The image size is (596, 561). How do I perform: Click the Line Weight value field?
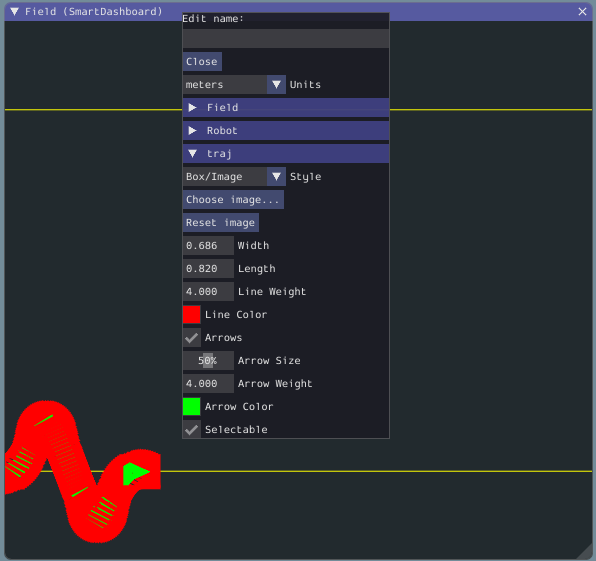pos(208,292)
